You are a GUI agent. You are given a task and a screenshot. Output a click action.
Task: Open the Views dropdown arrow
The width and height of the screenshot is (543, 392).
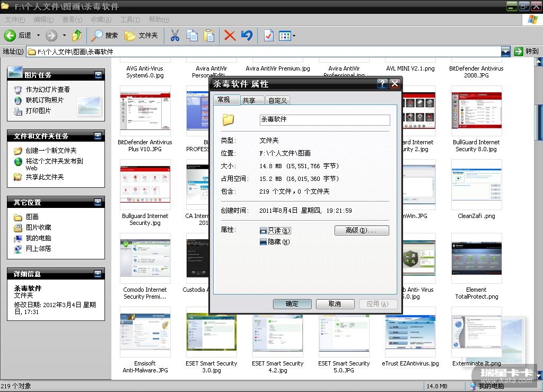point(294,36)
